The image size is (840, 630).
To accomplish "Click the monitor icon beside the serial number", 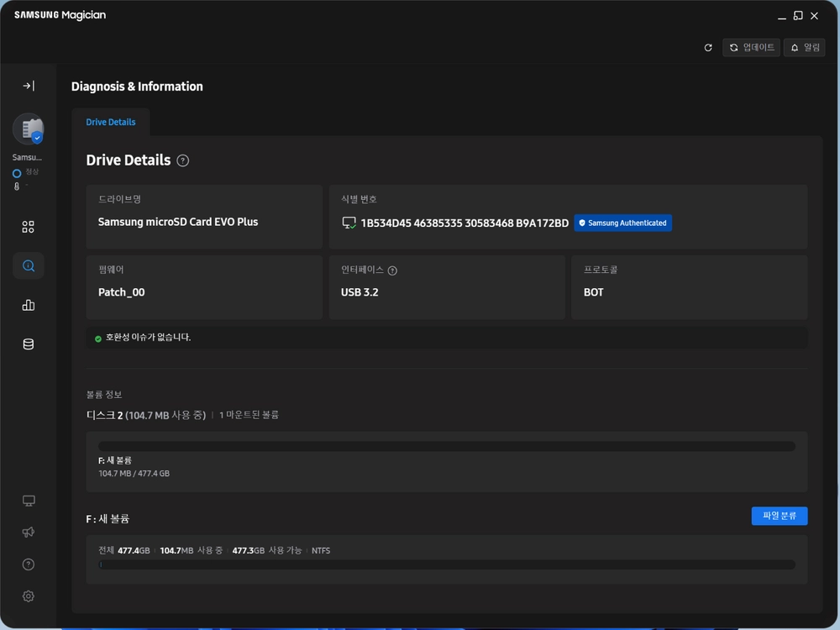I will coord(349,223).
